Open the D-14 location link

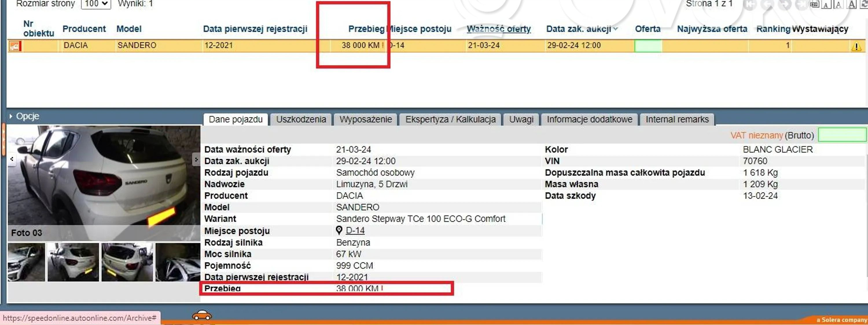[355, 230]
